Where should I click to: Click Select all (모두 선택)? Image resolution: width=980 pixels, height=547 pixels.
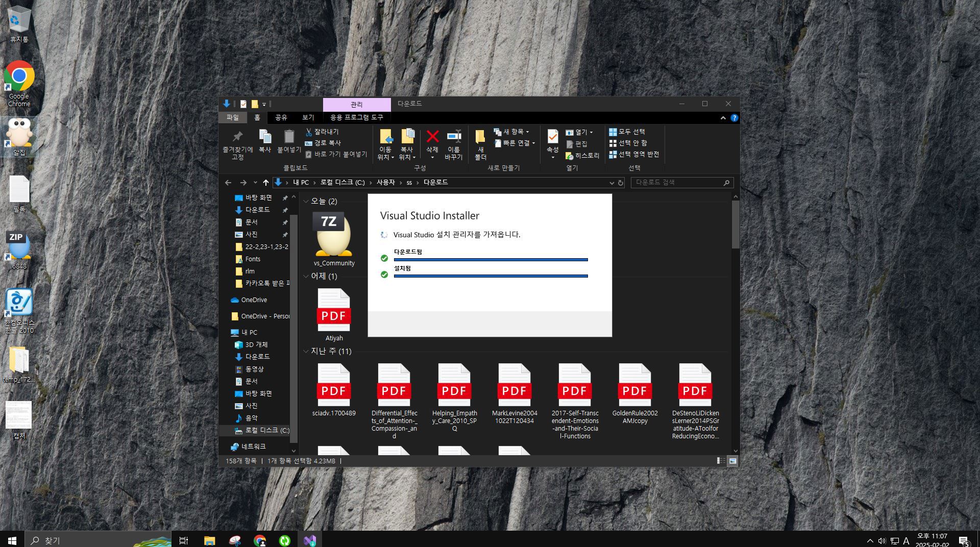(627, 132)
